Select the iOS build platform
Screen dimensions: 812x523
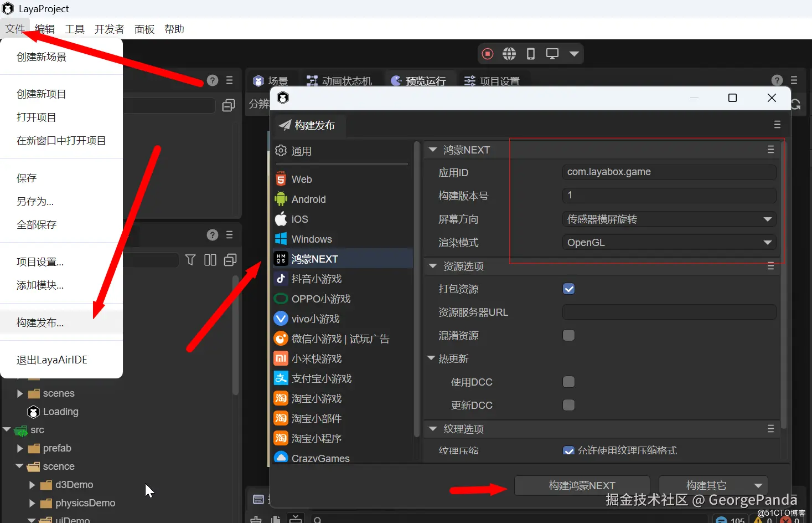click(299, 219)
